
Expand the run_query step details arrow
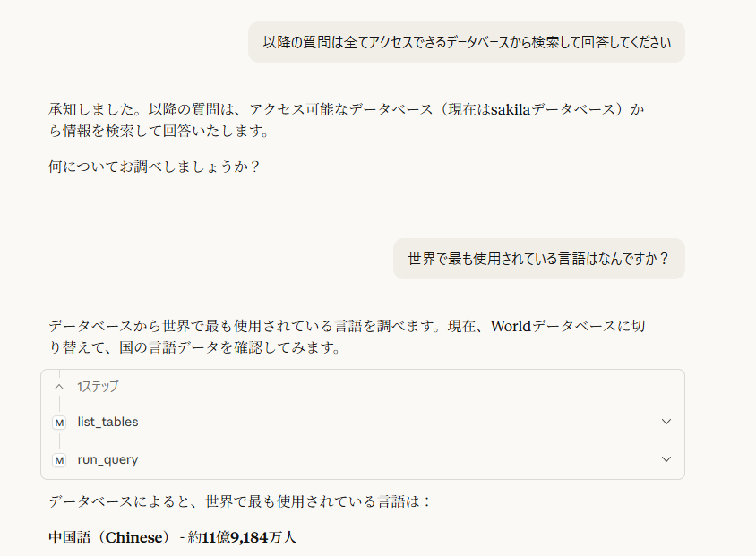[666, 459]
